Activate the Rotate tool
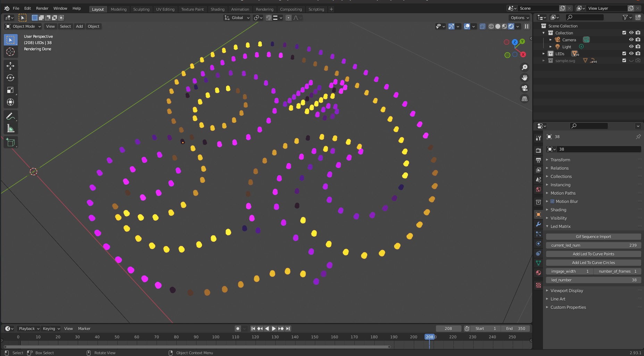Viewport: 644px width, 356px height. point(10,78)
